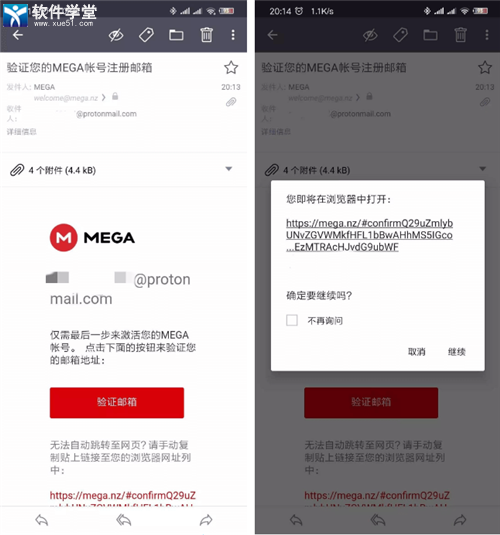This screenshot has width=500, height=535.
Task: Open the label tag icon in left toolbar
Action: coord(146,35)
